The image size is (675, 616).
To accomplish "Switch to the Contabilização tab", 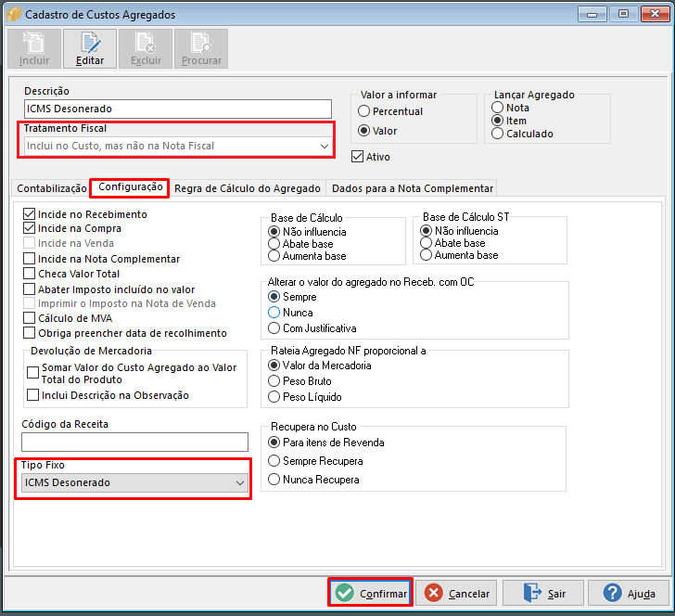I will (x=52, y=188).
